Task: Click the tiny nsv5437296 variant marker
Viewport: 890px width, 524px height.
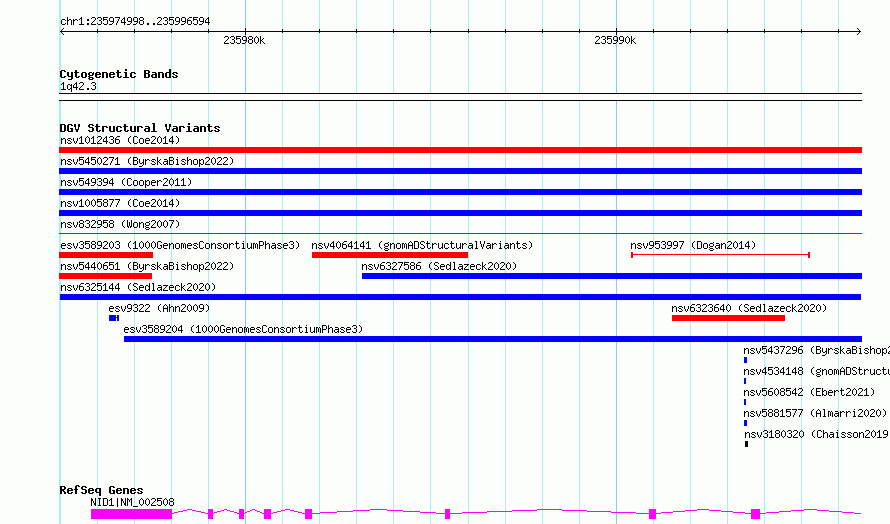Action: (745, 360)
